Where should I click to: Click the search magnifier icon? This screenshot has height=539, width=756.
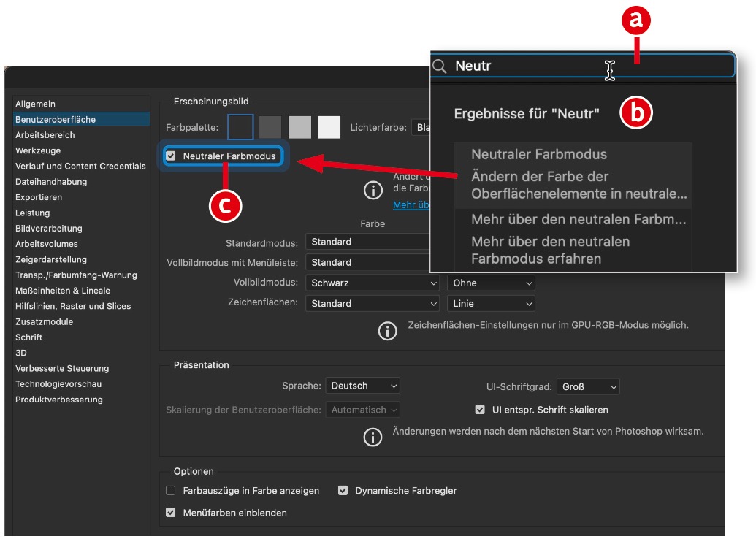[440, 66]
